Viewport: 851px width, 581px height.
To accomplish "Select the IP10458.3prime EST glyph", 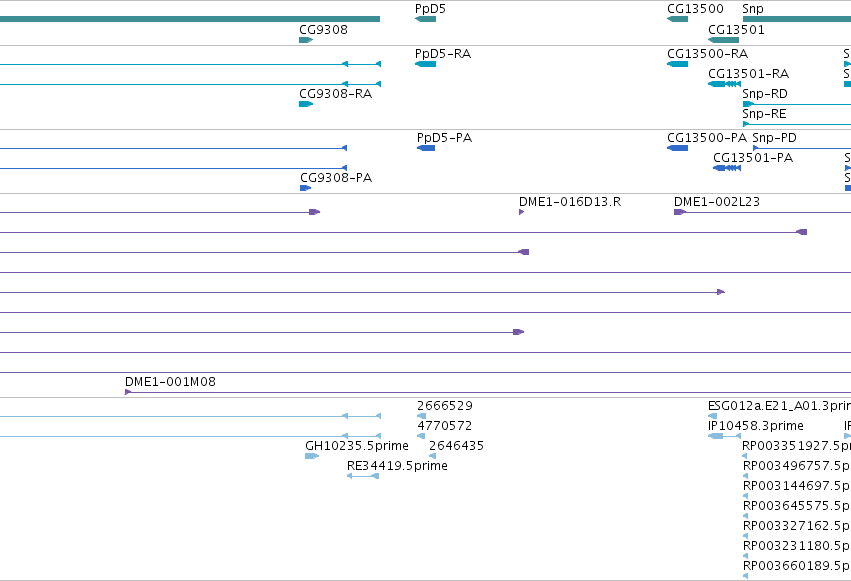I will (725, 437).
